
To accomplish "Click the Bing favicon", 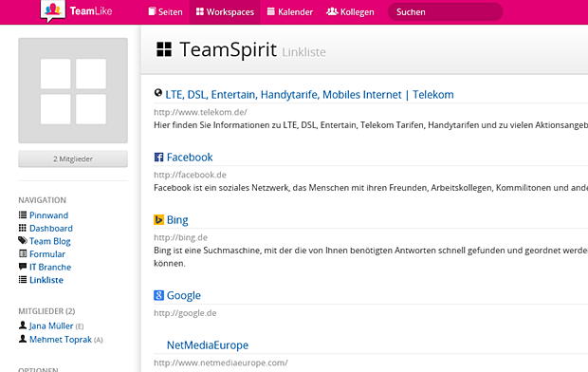I will point(158,219).
